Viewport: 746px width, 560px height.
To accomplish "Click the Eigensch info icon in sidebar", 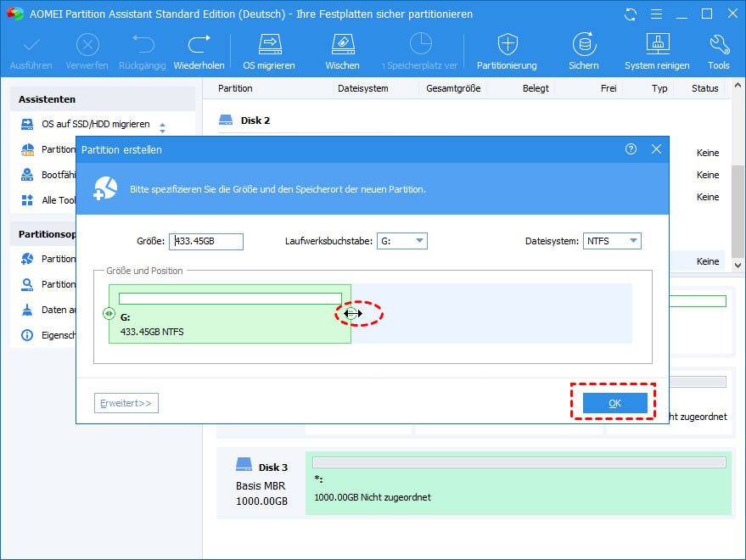I will coord(27,335).
